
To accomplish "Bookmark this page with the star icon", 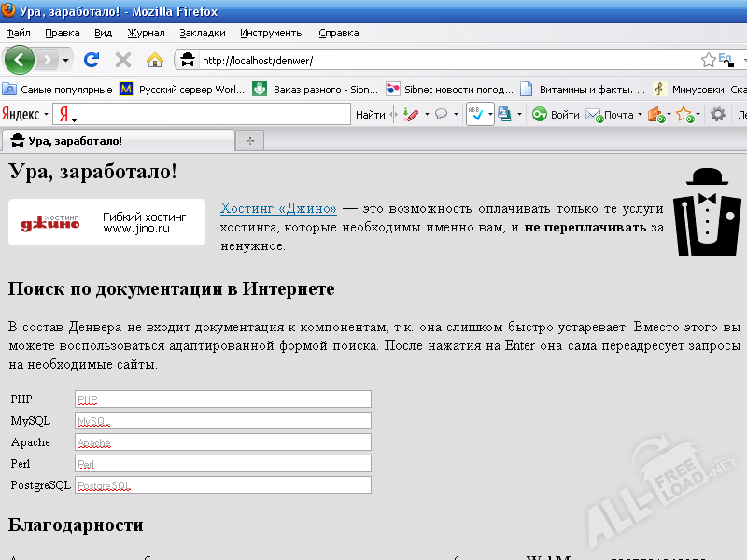I will (709, 60).
